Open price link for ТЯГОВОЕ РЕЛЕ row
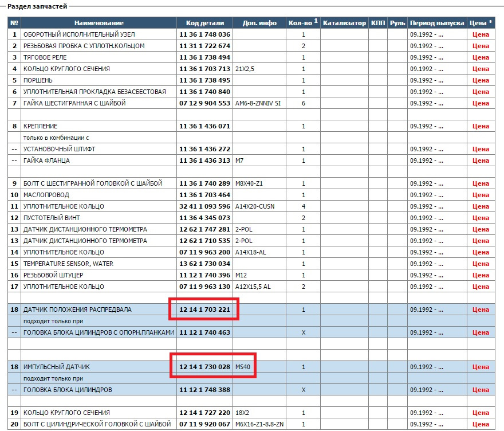The image size is (504, 431). pyautogui.click(x=481, y=57)
